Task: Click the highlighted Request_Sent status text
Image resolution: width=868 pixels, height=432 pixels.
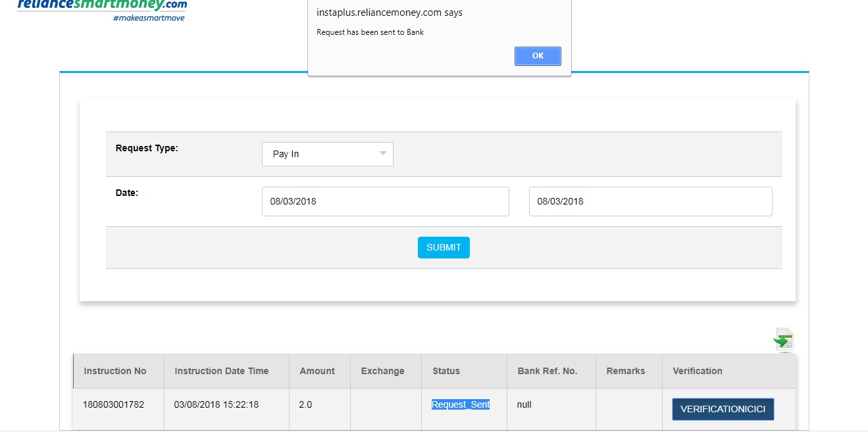Action: (461, 404)
